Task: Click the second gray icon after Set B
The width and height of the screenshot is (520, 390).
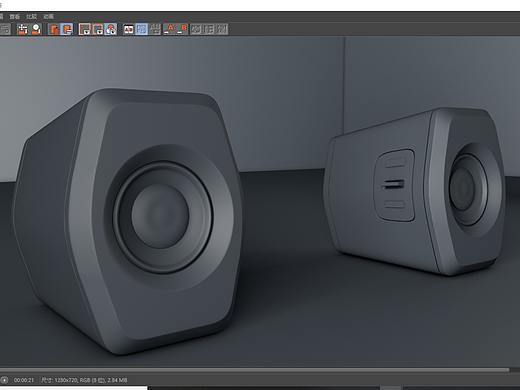Action: pyautogui.click(x=209, y=29)
